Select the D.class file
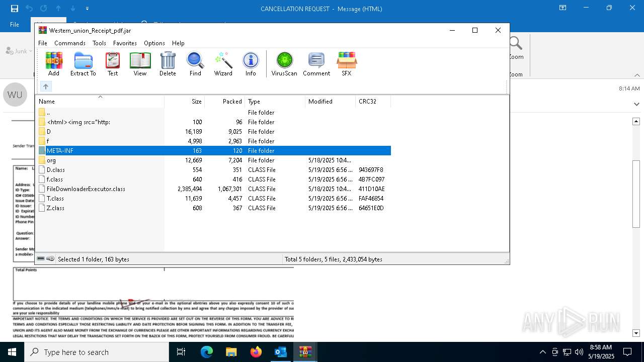 point(213,169)
